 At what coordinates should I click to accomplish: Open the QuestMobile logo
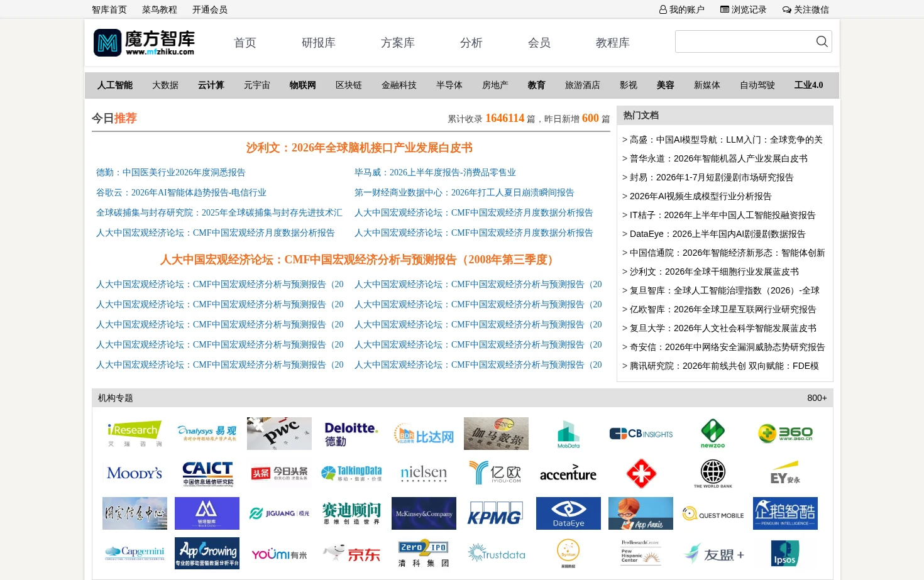tap(713, 513)
